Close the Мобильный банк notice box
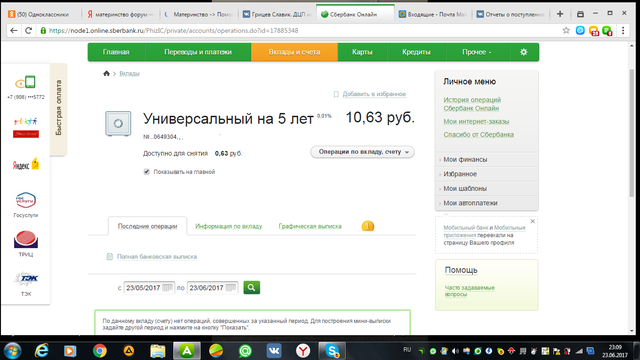640x360 pixels. point(532,221)
